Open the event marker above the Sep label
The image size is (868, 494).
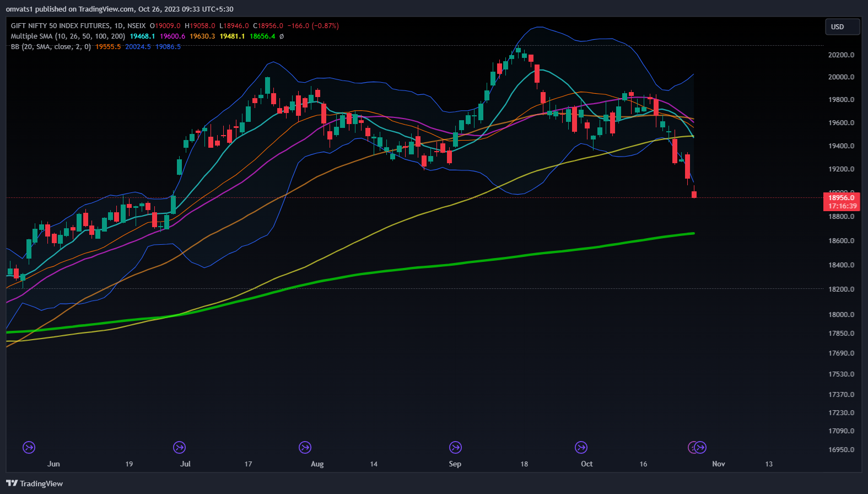pyautogui.click(x=455, y=447)
